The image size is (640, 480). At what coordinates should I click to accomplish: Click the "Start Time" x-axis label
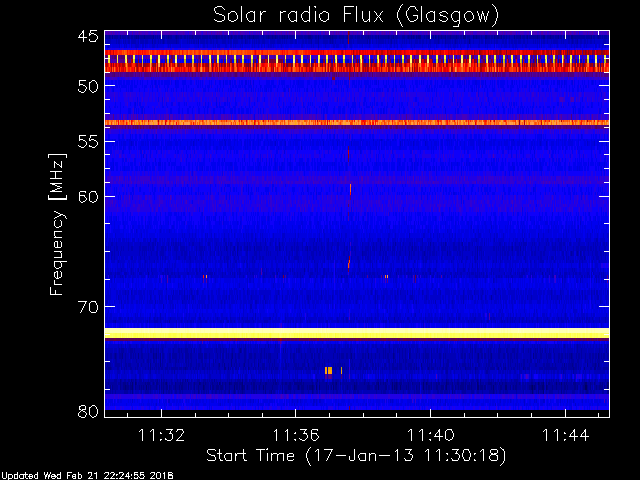[355, 455]
